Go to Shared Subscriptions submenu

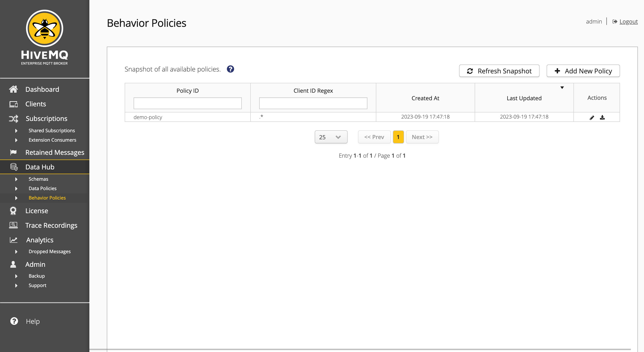[x=52, y=131]
